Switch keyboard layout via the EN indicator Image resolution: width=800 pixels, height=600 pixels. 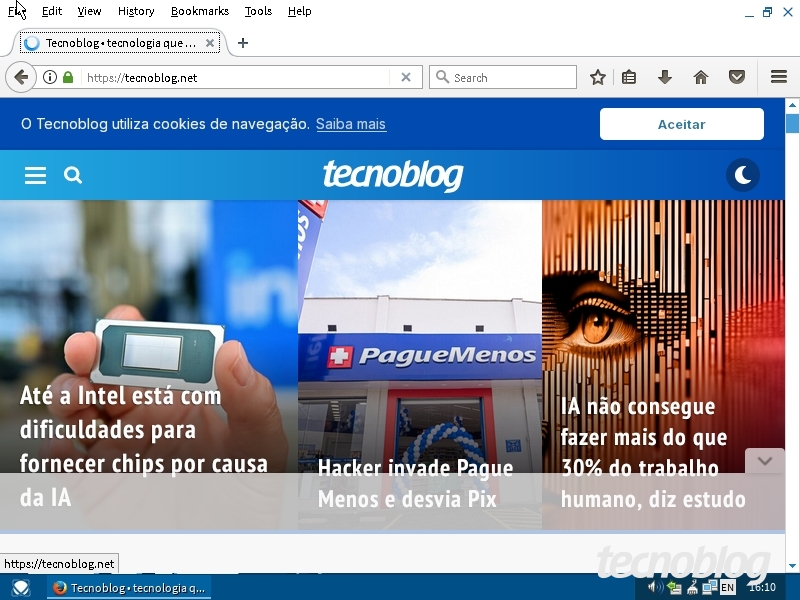coord(727,588)
